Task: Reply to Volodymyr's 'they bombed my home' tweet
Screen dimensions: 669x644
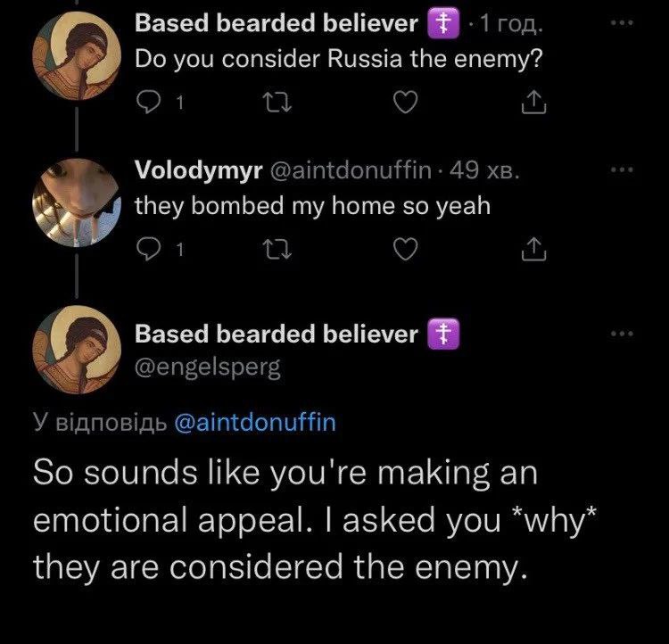Action: point(149,251)
